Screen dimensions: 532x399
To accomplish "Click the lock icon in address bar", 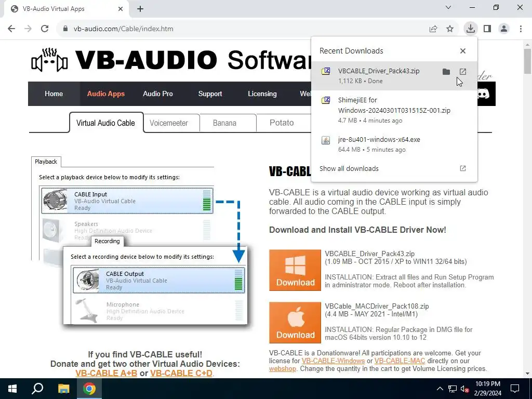I will coord(65,29).
